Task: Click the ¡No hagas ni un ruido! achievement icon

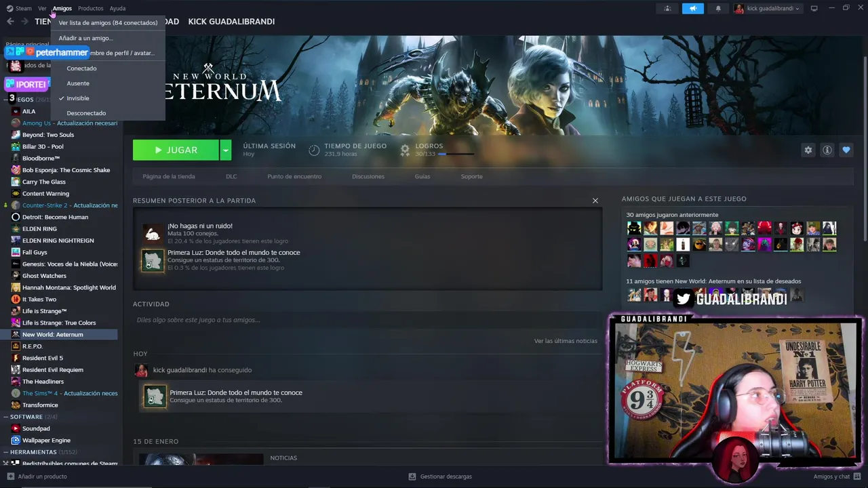Action: click(x=153, y=234)
